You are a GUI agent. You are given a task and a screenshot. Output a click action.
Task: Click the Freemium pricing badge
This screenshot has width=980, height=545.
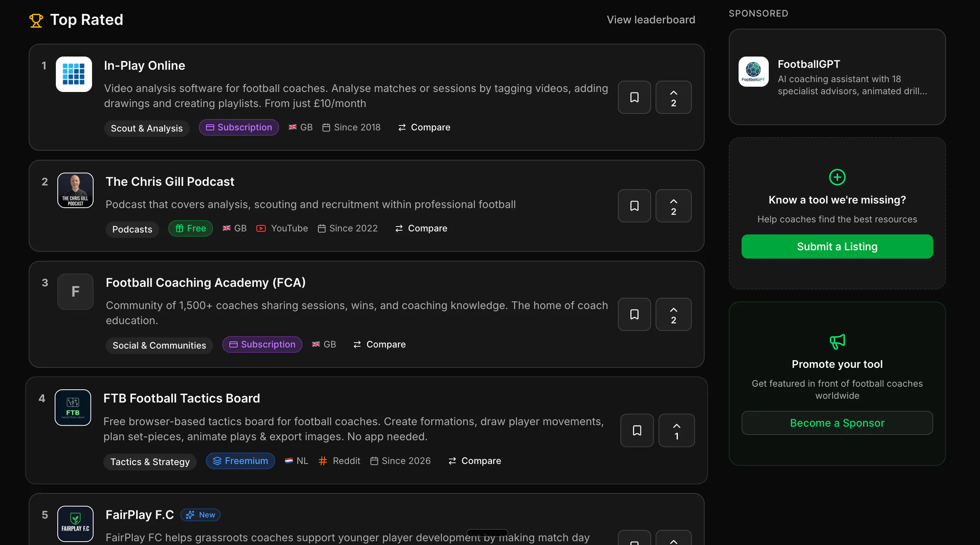coord(240,461)
